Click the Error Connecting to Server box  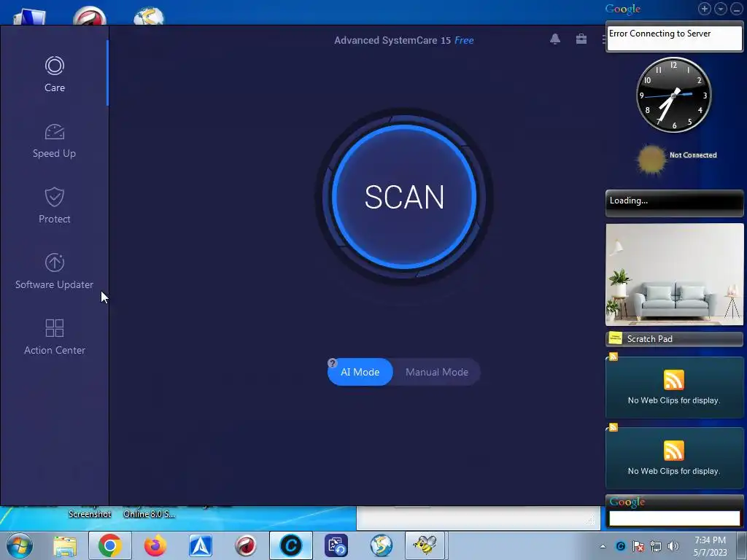[x=674, y=38]
